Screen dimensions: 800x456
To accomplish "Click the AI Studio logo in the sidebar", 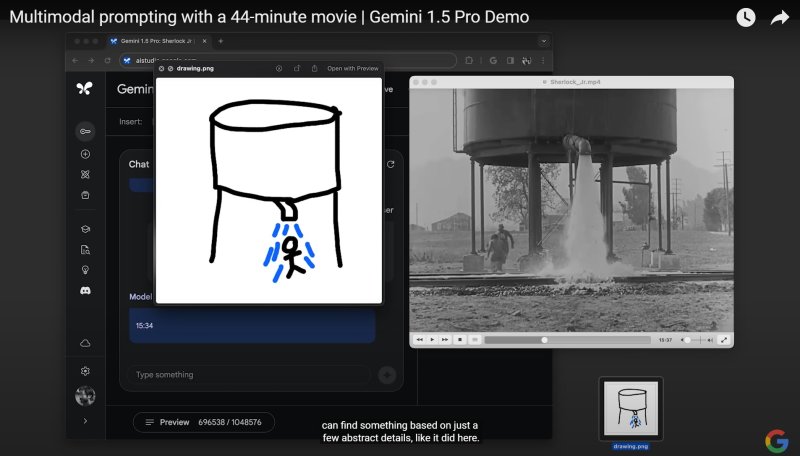I will click(84, 88).
